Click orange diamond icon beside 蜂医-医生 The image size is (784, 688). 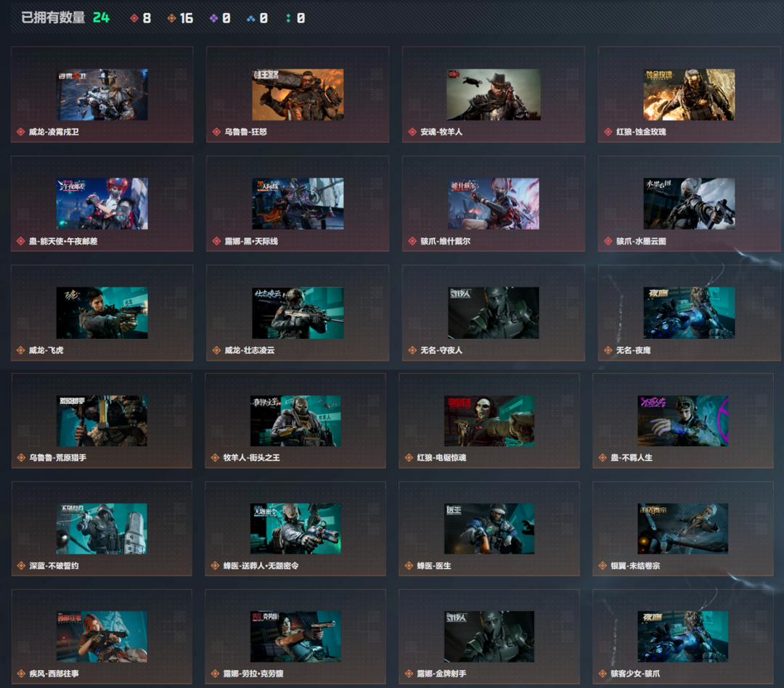point(409,566)
